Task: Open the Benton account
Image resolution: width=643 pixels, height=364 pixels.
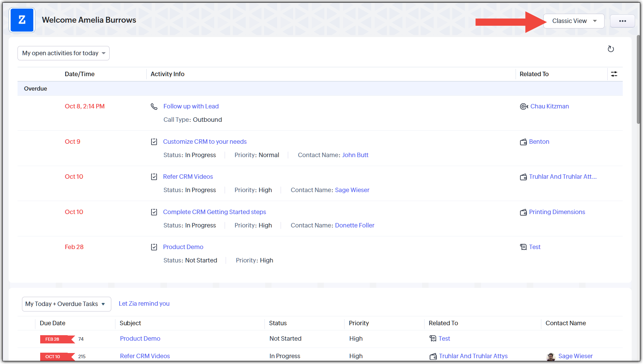Action: click(x=539, y=142)
